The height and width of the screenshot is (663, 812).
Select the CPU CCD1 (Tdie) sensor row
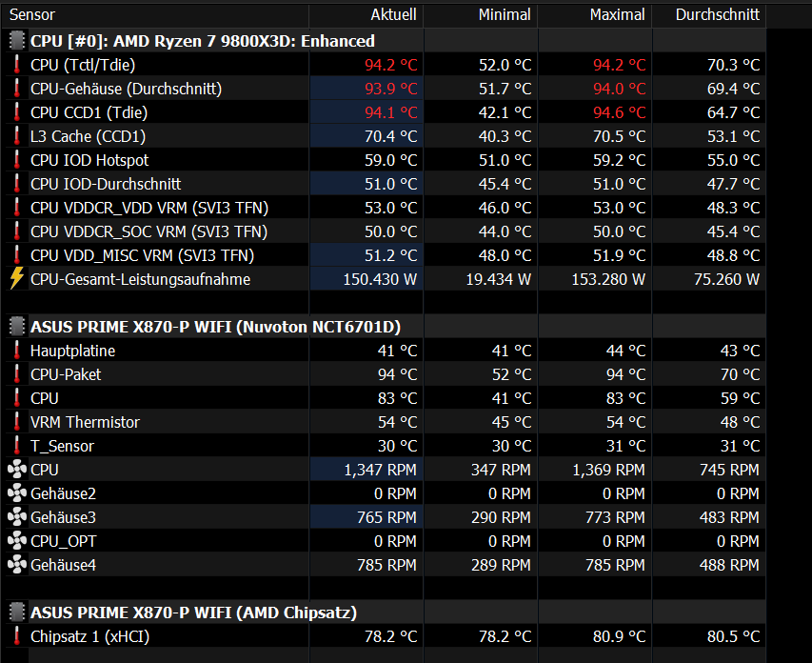(384, 112)
